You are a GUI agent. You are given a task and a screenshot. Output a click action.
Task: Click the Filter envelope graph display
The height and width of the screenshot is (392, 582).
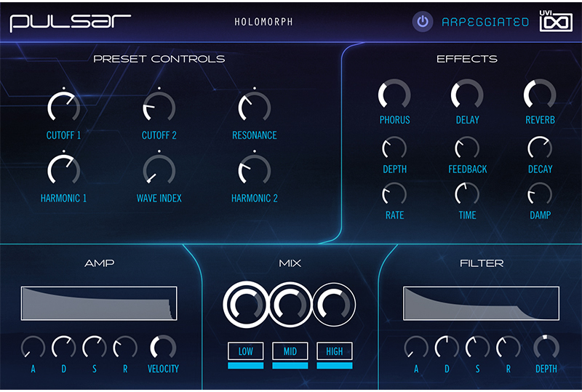coord(481,303)
